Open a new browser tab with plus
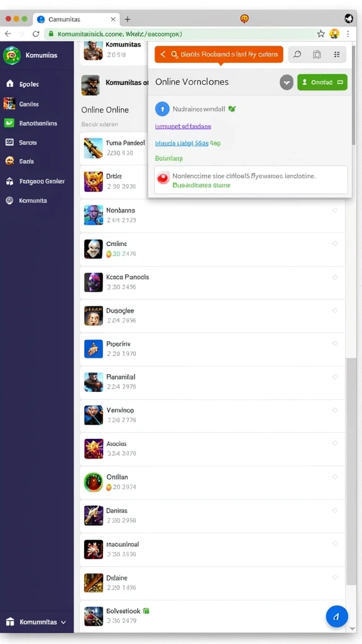 click(128, 19)
